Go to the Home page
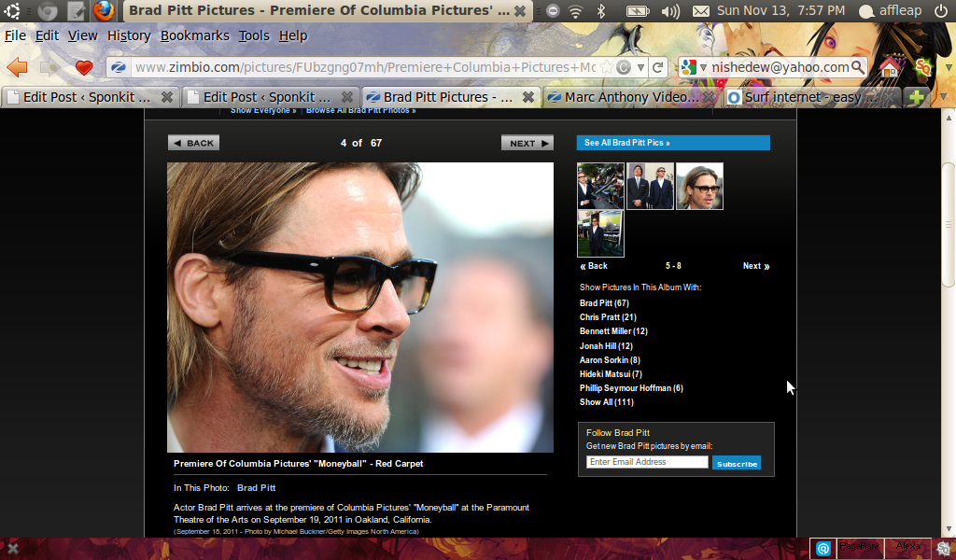The height and width of the screenshot is (560, 956). point(889,67)
